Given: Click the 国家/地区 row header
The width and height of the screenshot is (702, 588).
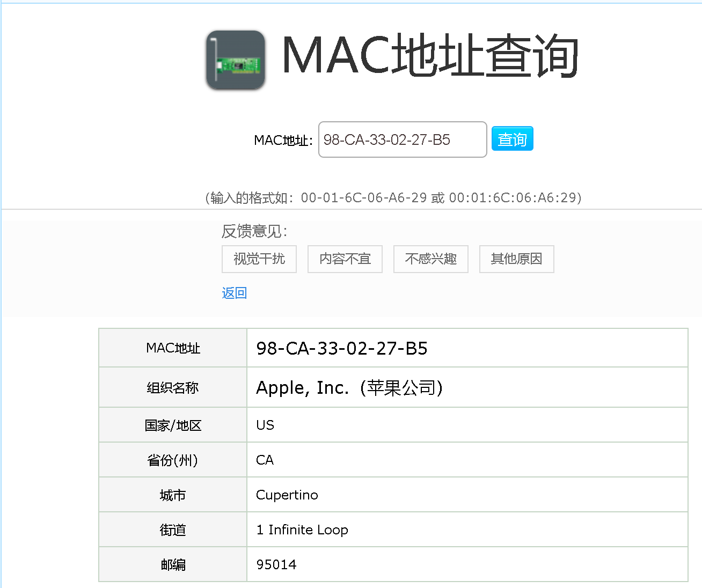Looking at the screenshot, I should tap(173, 425).
